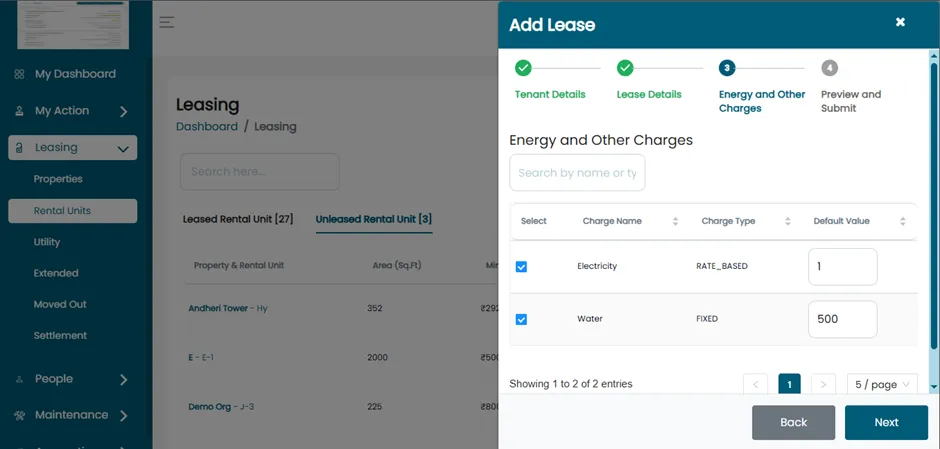Click the scrollbar down arrow in Add Lease
Image resolution: width=940 pixels, height=449 pixels.
click(x=933, y=387)
